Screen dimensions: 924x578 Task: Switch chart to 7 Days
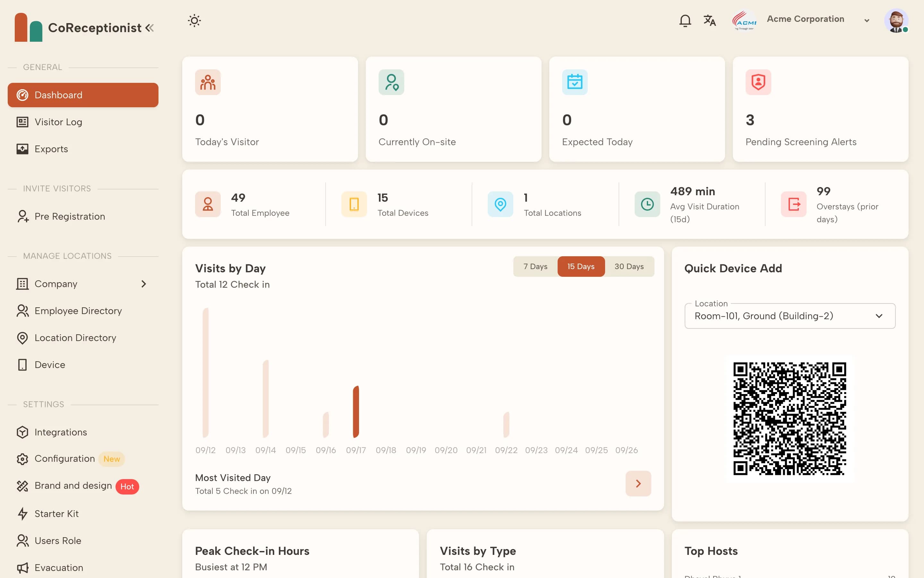click(x=535, y=267)
